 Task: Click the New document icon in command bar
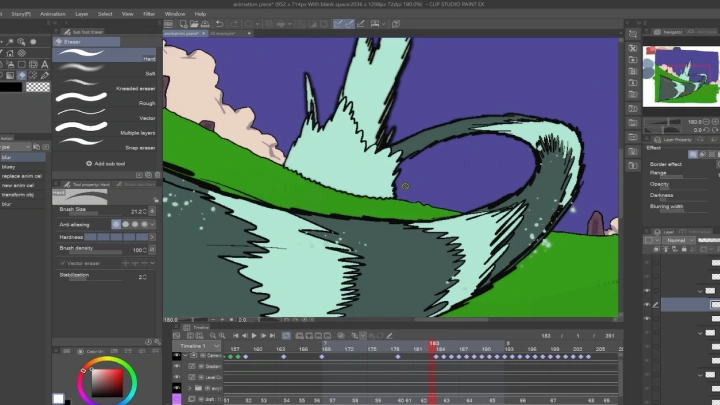click(183, 24)
